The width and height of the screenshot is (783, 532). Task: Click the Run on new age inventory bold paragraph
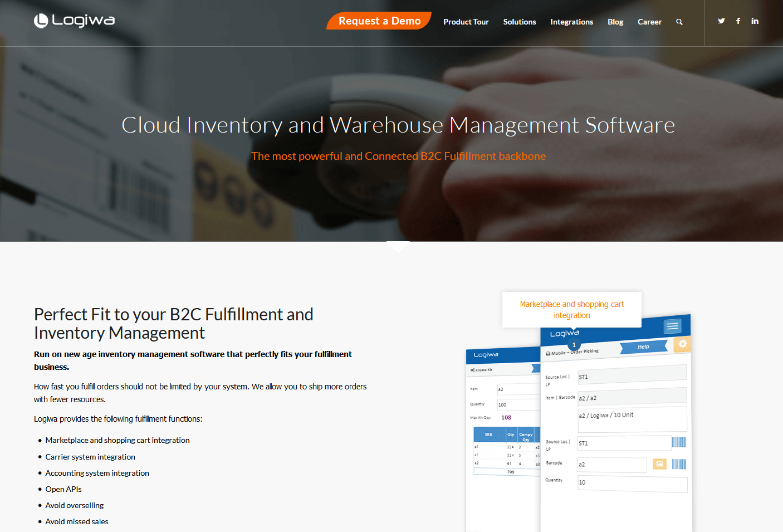pos(193,360)
